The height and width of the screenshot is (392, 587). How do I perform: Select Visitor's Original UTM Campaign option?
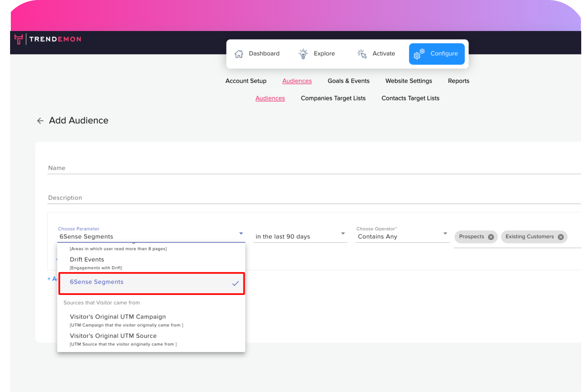click(x=151, y=320)
